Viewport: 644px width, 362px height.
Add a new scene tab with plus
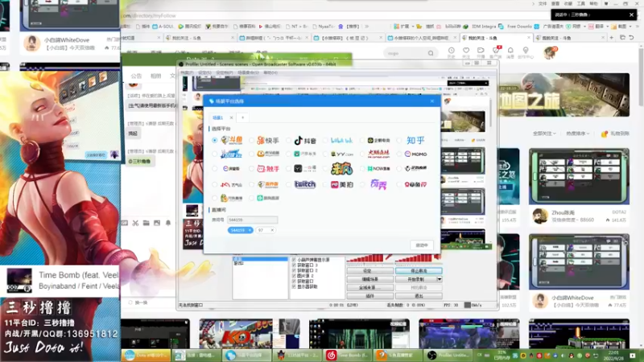coord(243,117)
